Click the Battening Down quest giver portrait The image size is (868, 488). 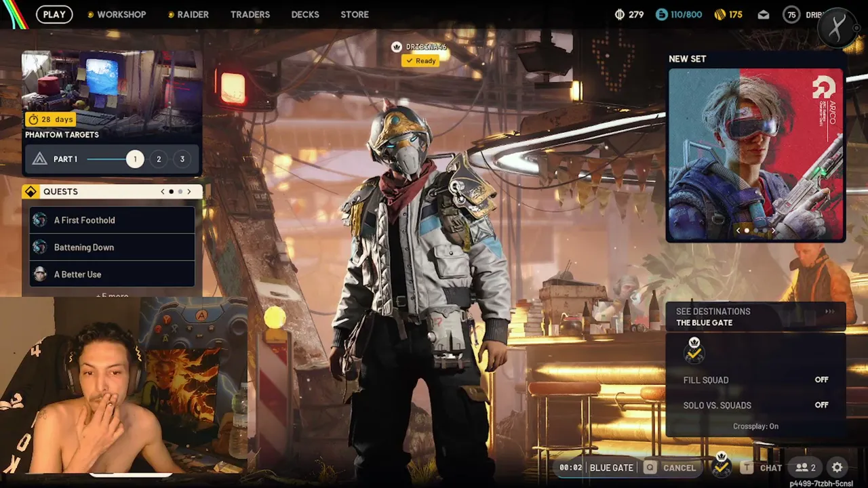[40, 247]
